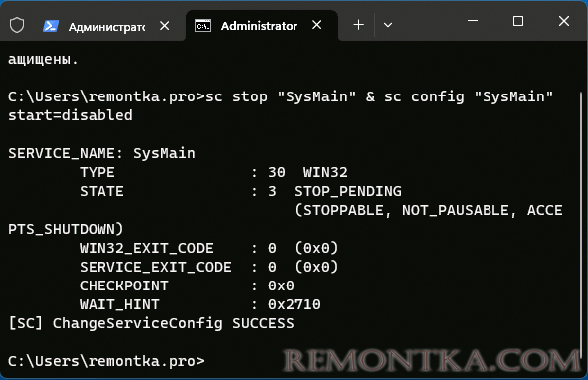Viewport: 588px width, 380px height.
Task: Click the PowerShell icon on the first tab
Action: pos(51,26)
